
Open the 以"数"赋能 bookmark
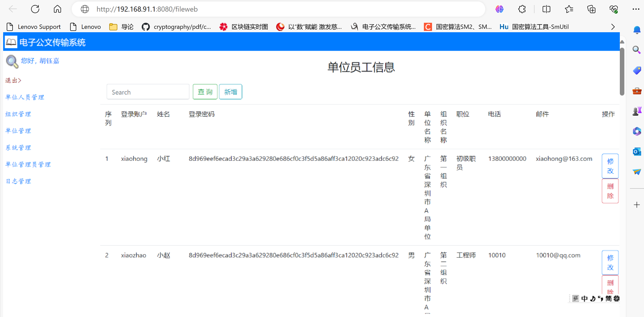(309, 27)
